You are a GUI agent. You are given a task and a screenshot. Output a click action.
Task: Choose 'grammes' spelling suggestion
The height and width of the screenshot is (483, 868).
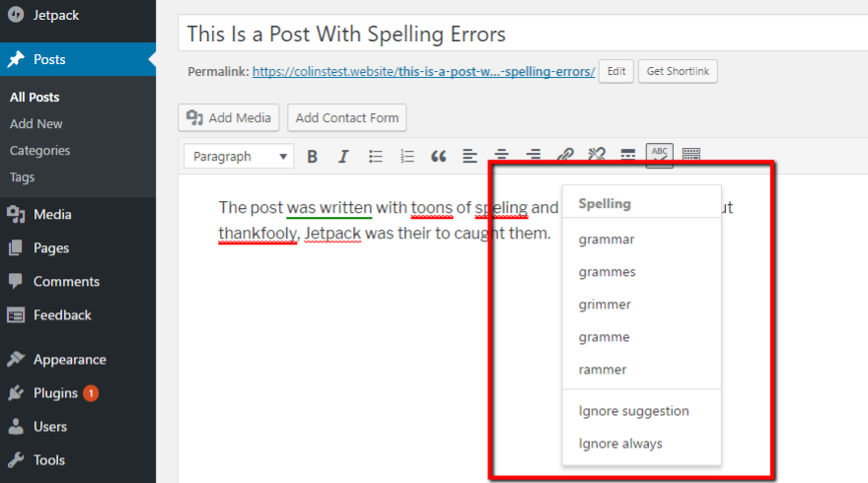pyautogui.click(x=641, y=272)
